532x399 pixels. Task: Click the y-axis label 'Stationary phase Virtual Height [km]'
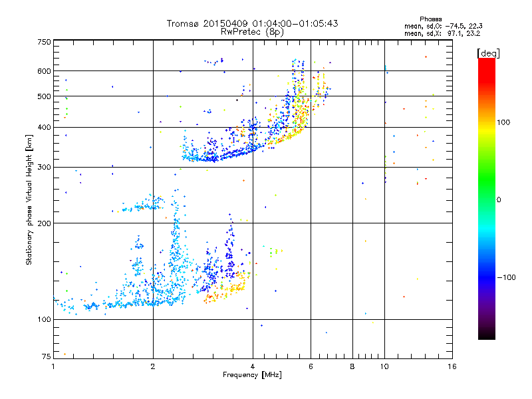pyautogui.click(x=29, y=200)
